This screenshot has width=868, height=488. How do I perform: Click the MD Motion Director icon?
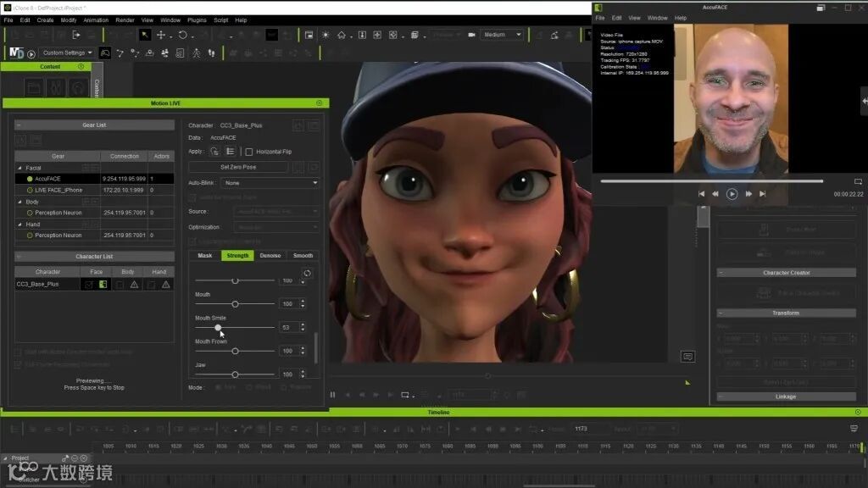[x=17, y=53]
